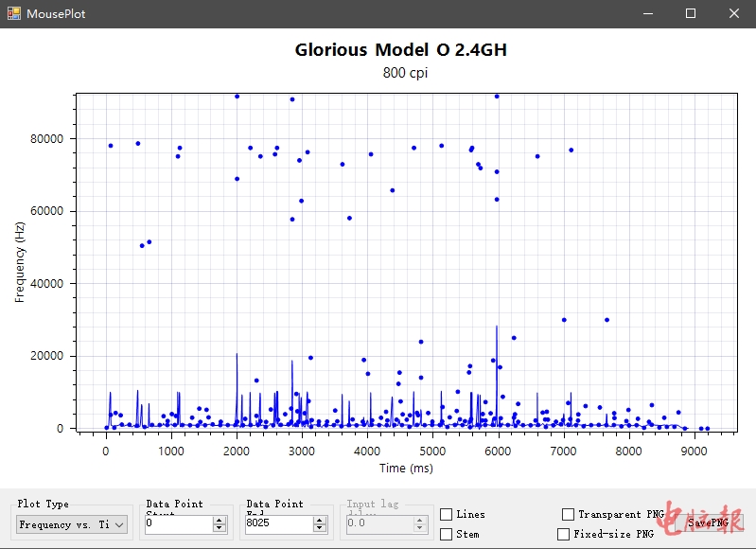Enable the Stem checkbox

[x=447, y=535]
